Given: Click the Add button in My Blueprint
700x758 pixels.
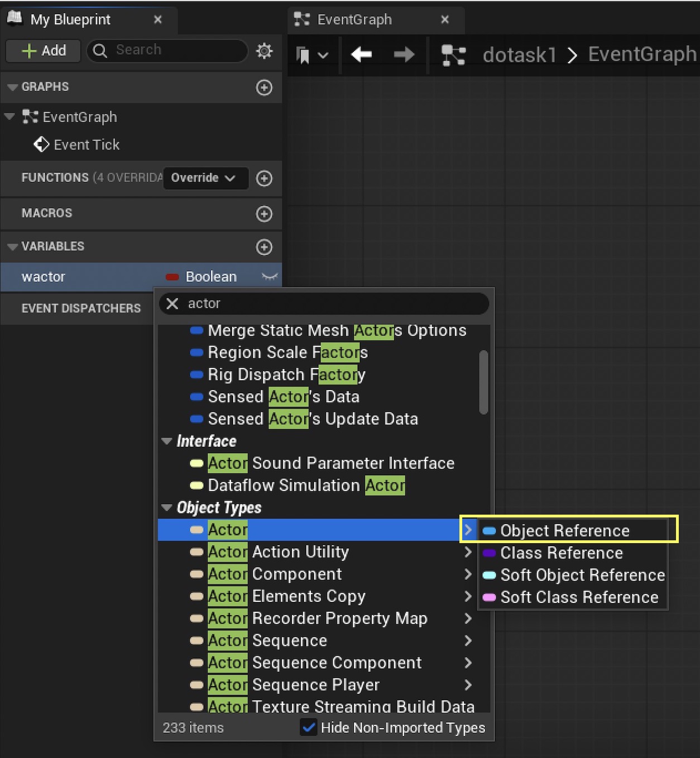Looking at the screenshot, I should (x=44, y=51).
